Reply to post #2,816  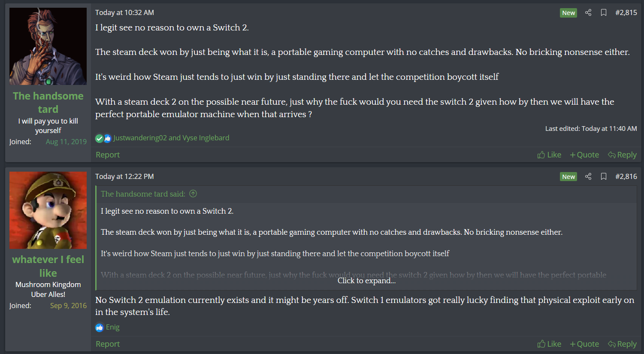pos(622,344)
